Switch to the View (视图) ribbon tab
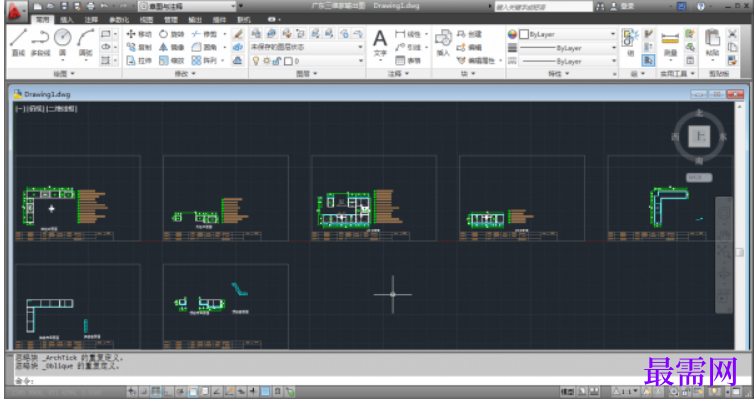The image size is (756, 403). coord(146,20)
